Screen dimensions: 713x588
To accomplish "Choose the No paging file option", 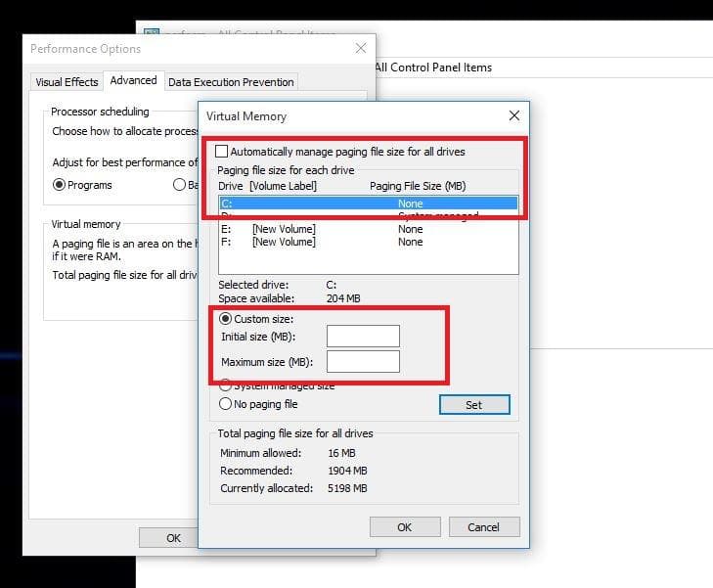I will (226, 404).
